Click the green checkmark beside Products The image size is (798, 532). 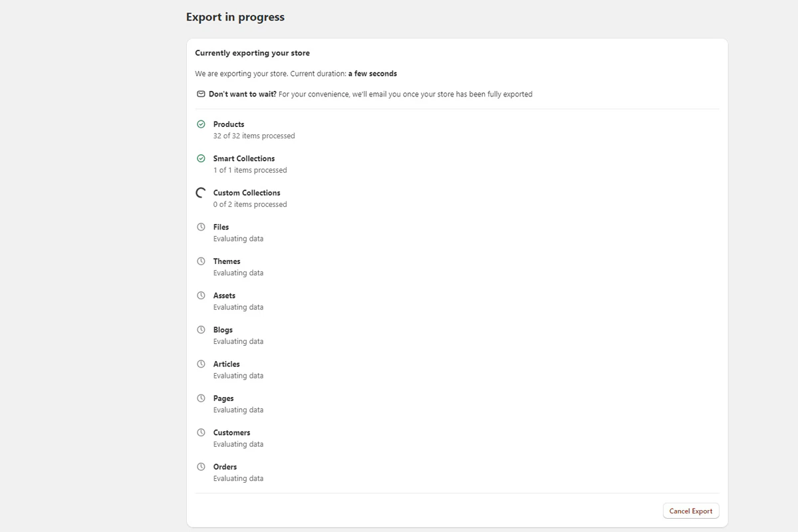click(201, 124)
